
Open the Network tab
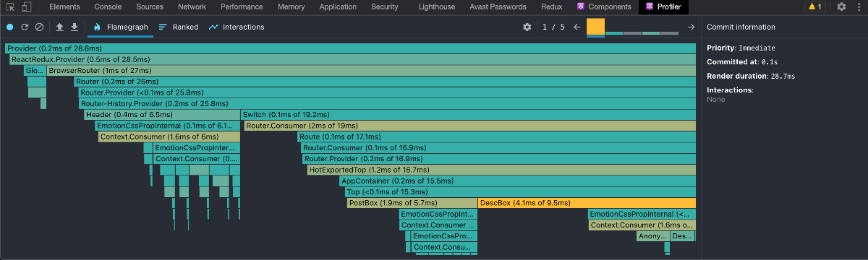[192, 6]
